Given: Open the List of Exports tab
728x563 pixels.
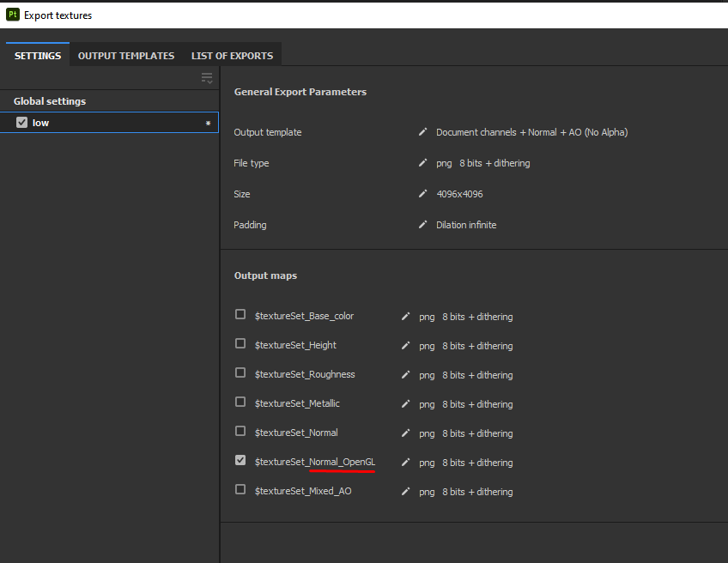Looking at the screenshot, I should [232, 56].
